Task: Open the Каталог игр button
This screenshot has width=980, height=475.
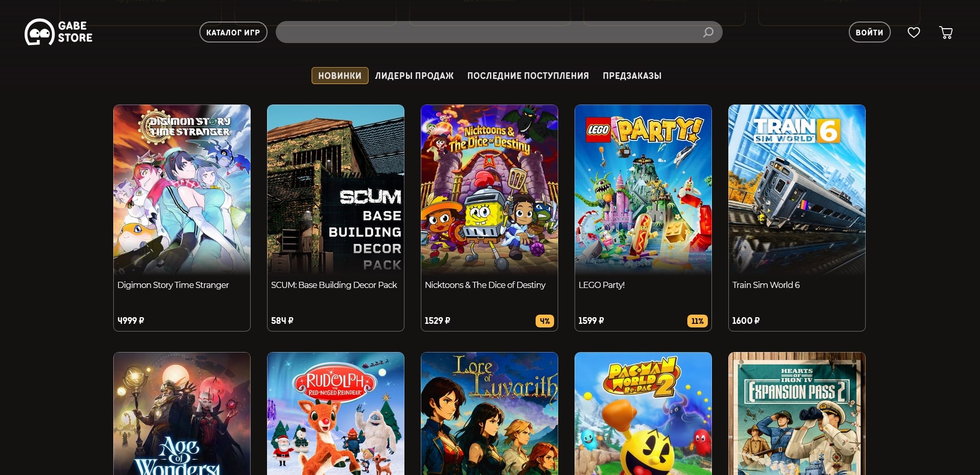Action: click(233, 32)
